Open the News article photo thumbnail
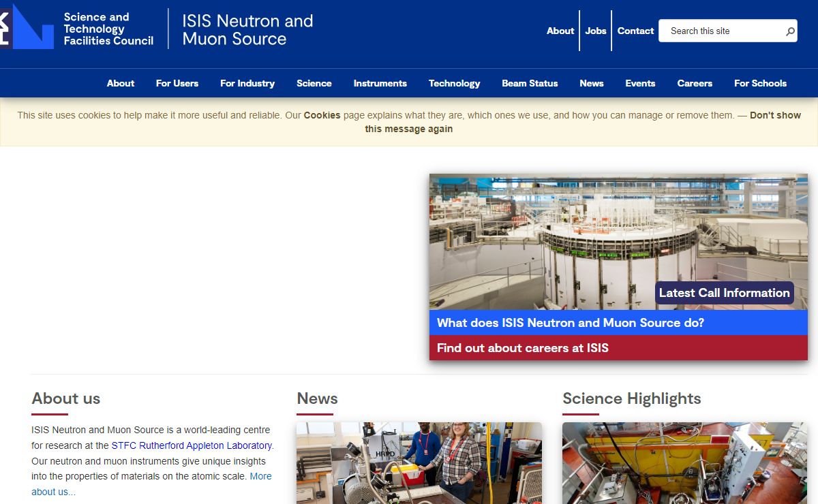The image size is (818, 504). click(419, 463)
